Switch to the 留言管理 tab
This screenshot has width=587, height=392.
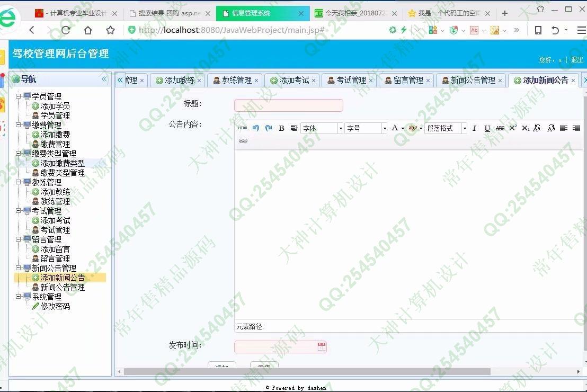coord(405,80)
